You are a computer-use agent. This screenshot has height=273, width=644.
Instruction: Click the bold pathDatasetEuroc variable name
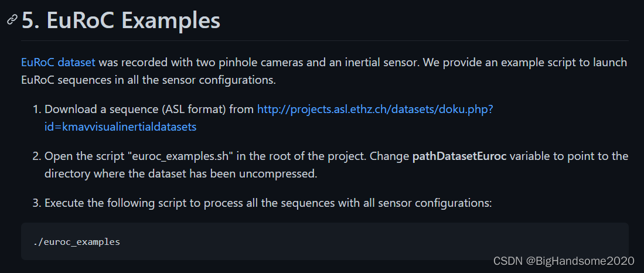pyautogui.click(x=459, y=156)
